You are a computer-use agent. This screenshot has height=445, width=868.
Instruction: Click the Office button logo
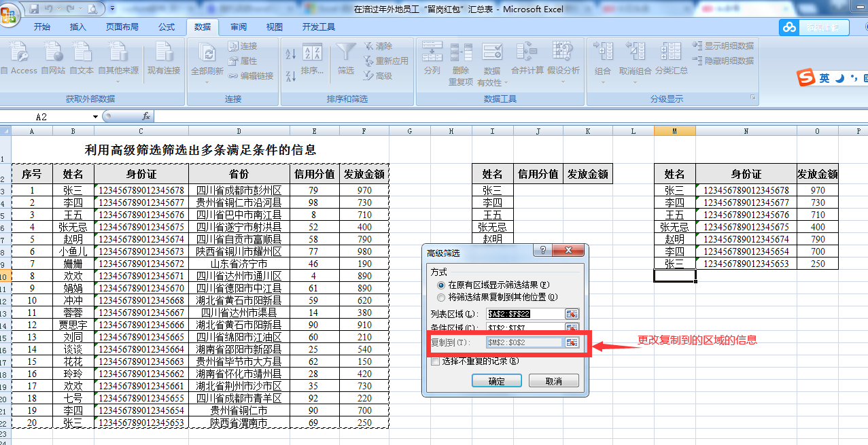[x=10, y=14]
